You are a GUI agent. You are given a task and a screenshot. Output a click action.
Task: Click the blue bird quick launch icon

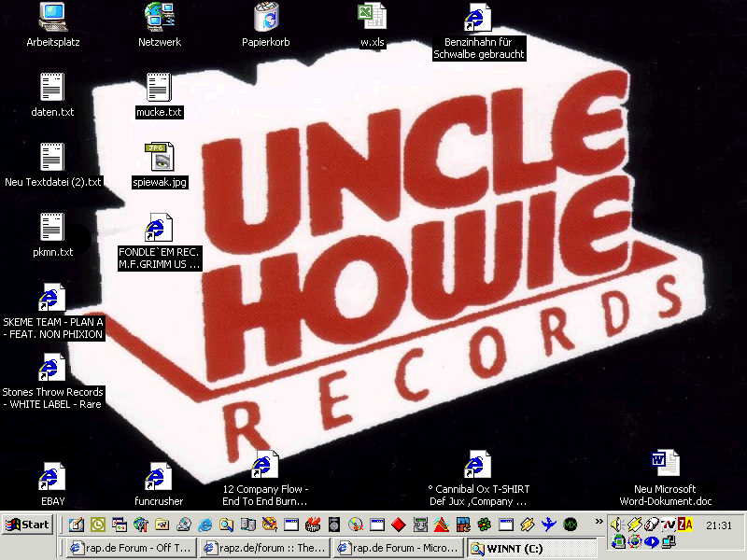[x=549, y=525]
